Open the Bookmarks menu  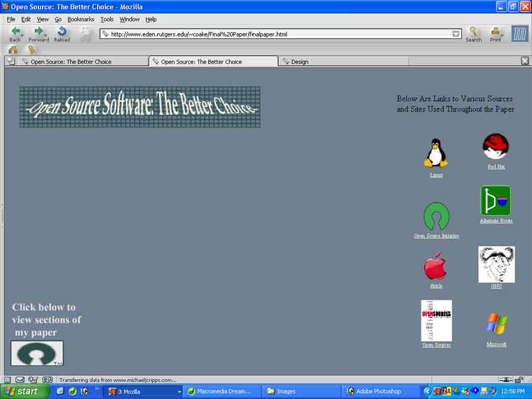point(80,19)
